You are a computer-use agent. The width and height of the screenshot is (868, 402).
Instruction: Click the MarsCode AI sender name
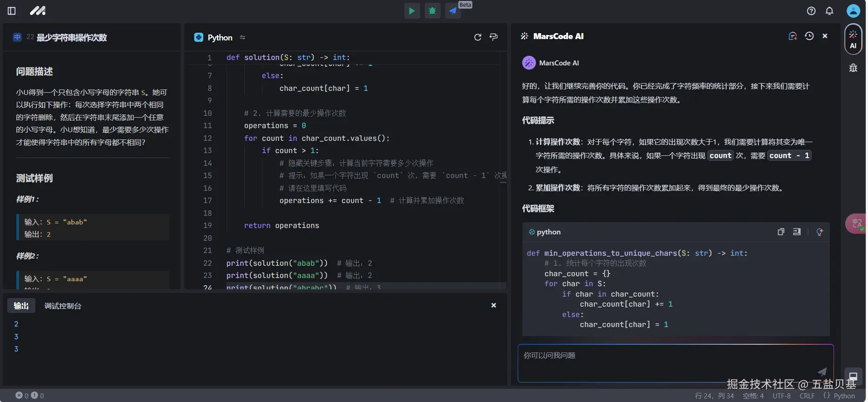(x=559, y=63)
